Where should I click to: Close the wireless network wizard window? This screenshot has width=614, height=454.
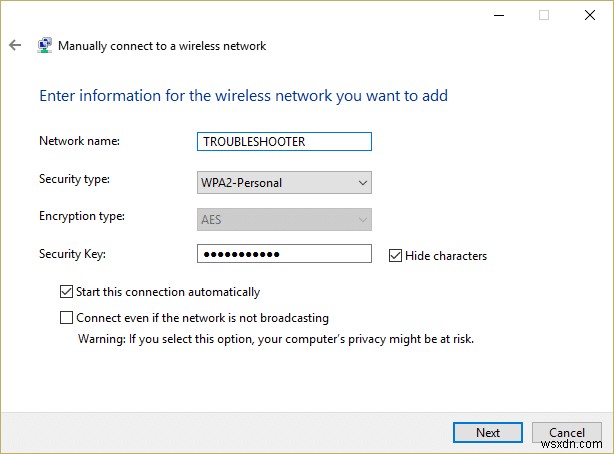click(x=588, y=15)
